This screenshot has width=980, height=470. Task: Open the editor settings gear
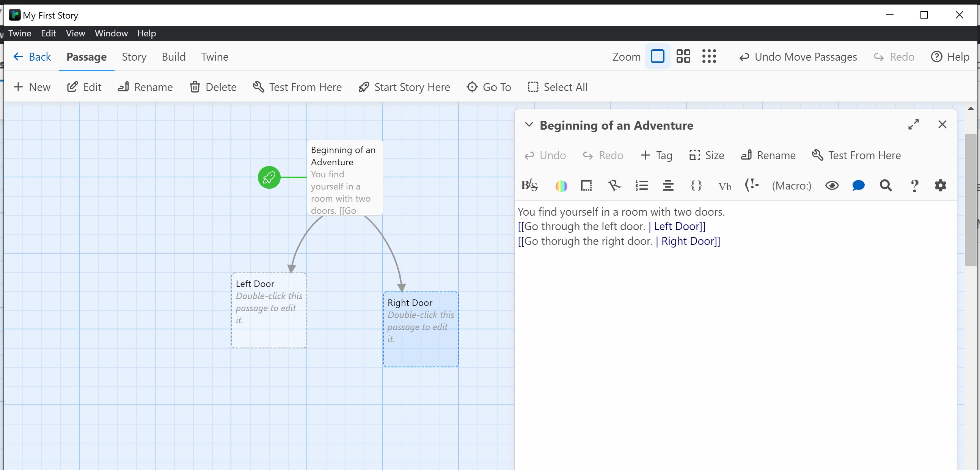[940, 186]
